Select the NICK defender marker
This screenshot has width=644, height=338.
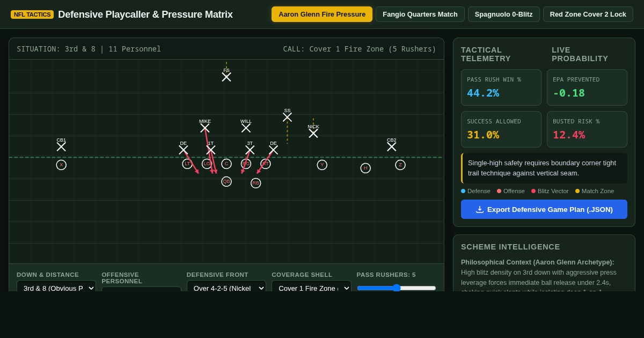coord(313,133)
